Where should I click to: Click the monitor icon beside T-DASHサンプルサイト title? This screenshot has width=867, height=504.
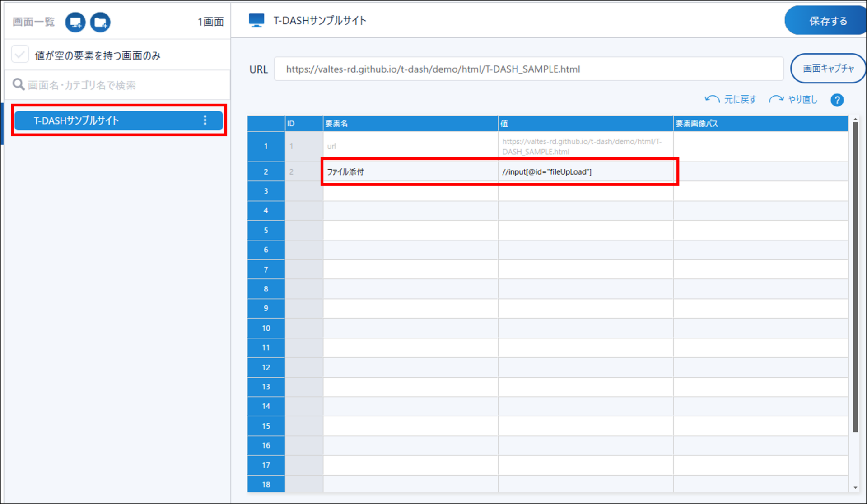click(x=256, y=20)
